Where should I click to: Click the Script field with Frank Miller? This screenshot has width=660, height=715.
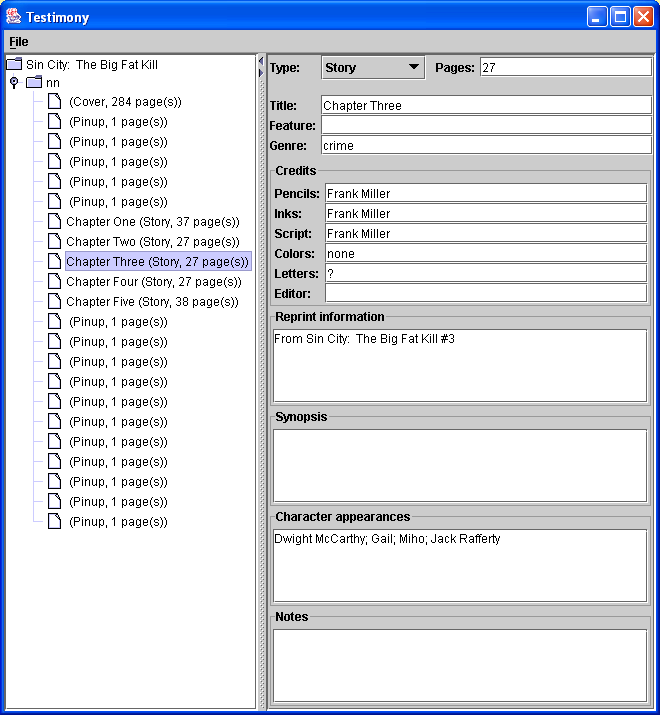point(486,233)
